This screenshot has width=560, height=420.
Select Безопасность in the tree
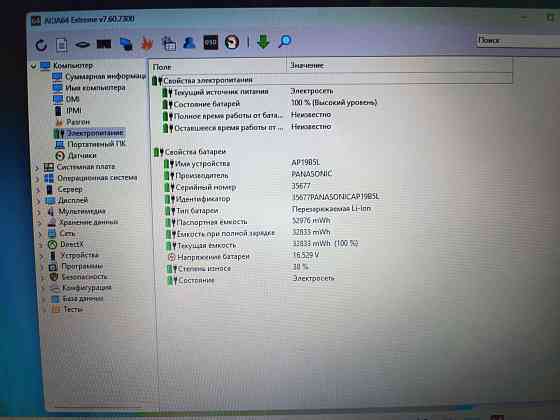point(84,277)
